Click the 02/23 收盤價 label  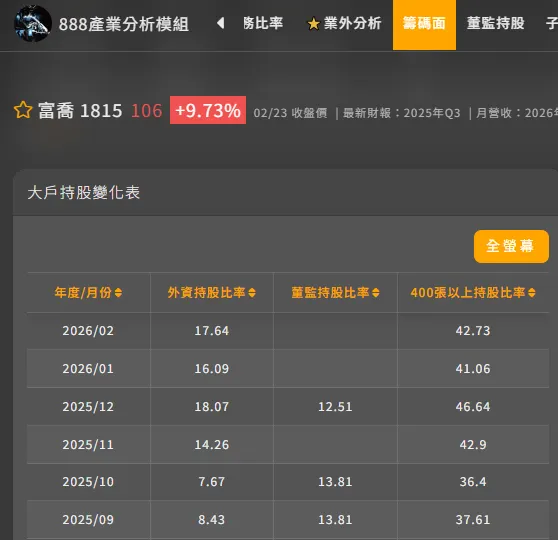click(290, 113)
